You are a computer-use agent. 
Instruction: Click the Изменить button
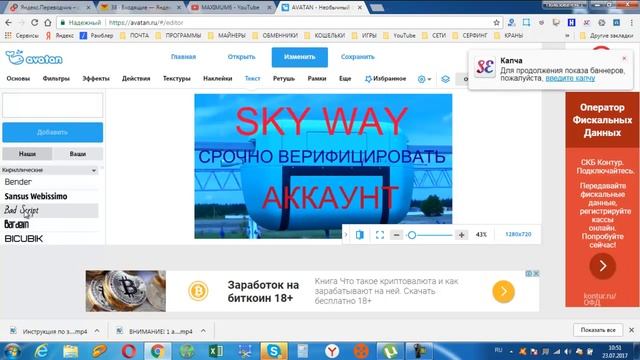pyautogui.click(x=300, y=57)
